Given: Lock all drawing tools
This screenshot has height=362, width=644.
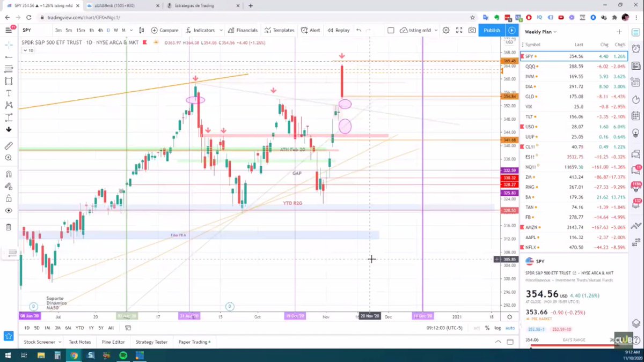Looking at the screenshot, I should coord(9,198).
